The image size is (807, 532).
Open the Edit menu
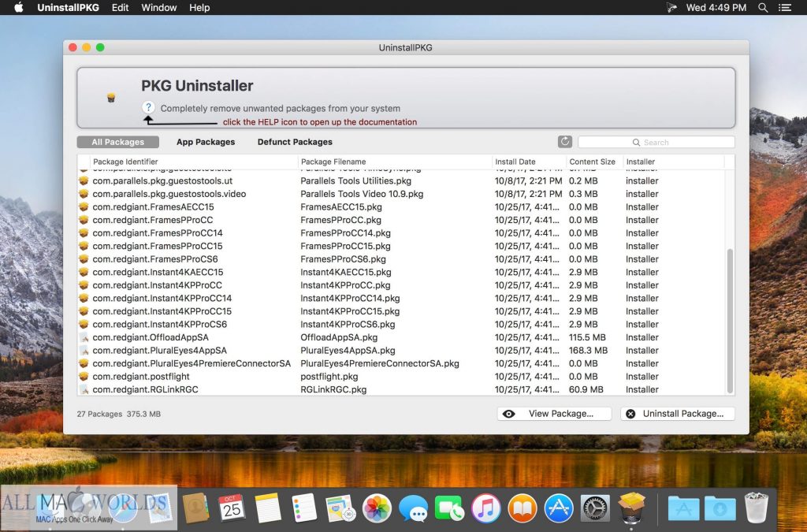click(x=120, y=8)
